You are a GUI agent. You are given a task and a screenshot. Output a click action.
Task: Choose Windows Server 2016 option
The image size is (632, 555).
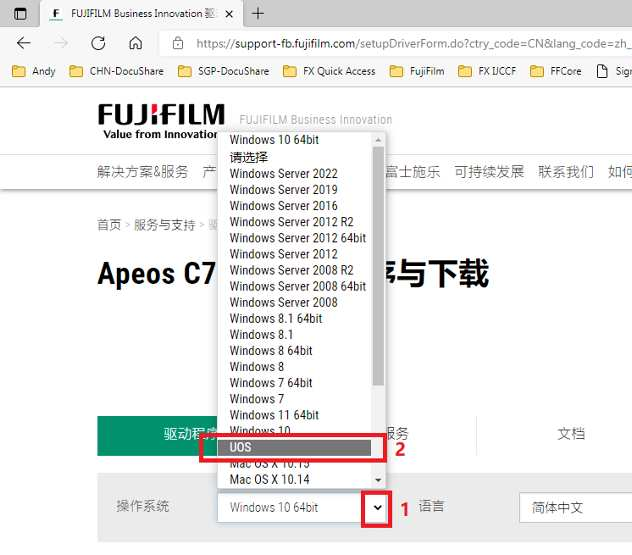point(294,206)
